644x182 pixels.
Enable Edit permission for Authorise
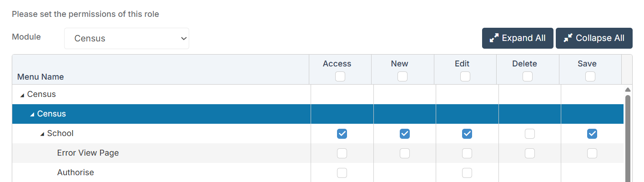tap(467, 173)
